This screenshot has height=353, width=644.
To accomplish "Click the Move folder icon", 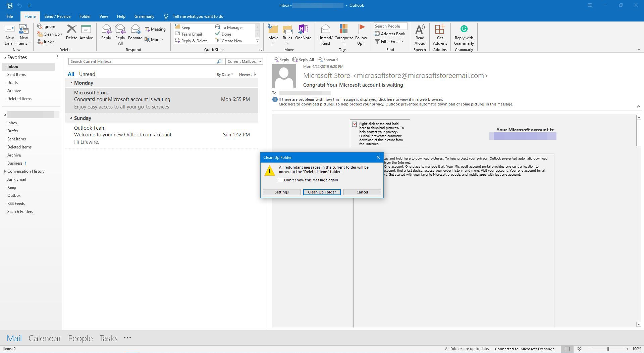I will 273,29.
